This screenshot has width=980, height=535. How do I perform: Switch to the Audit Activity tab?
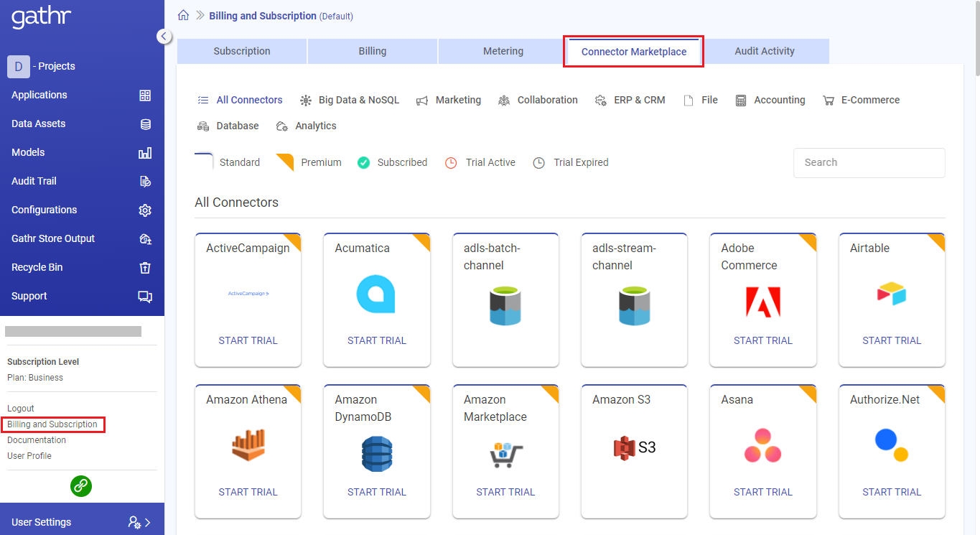765,51
